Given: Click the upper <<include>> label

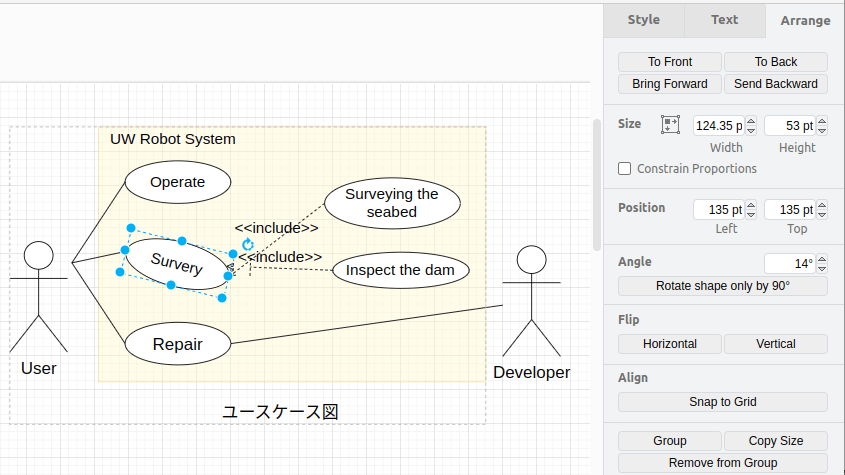Looking at the screenshot, I should pyautogui.click(x=276, y=228).
